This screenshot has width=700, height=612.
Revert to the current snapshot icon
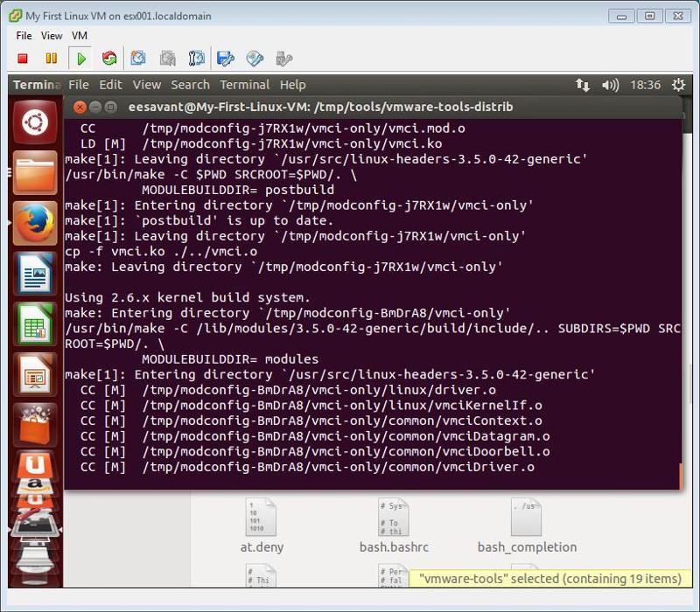coord(168,59)
